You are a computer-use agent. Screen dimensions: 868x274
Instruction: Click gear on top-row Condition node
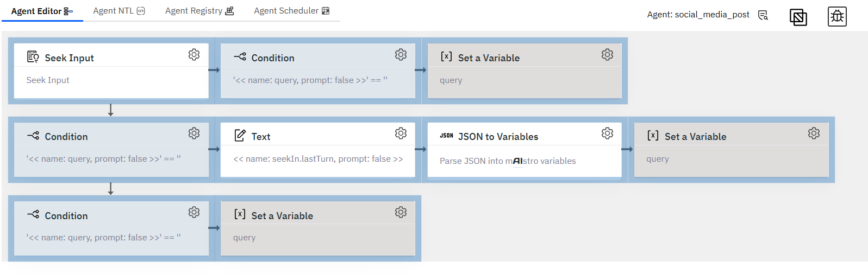point(401,55)
